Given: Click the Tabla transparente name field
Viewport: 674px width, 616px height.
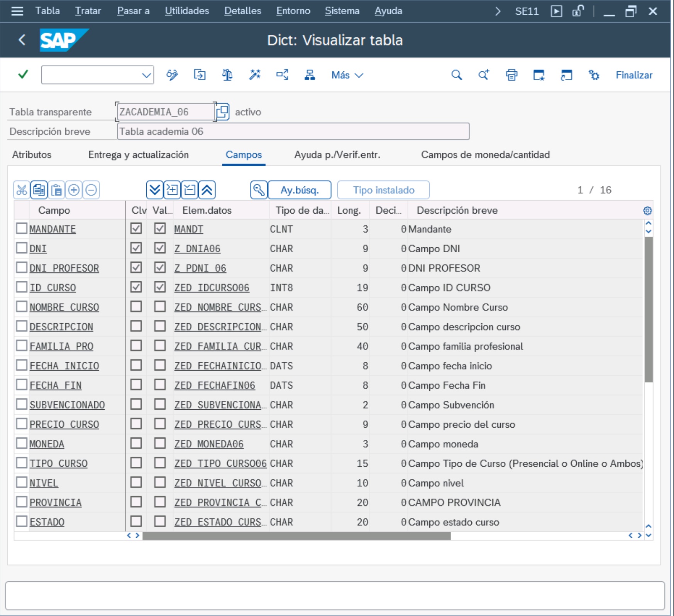Looking at the screenshot, I should click(x=165, y=112).
